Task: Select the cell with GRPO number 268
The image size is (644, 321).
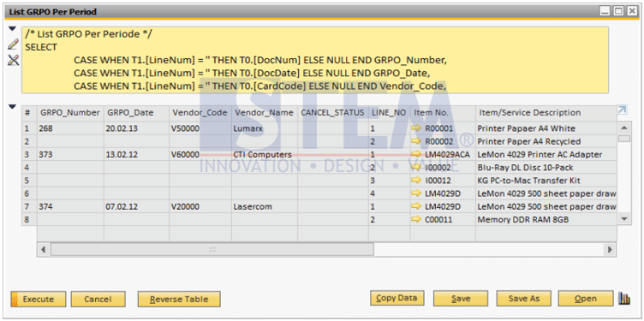Action: (x=70, y=128)
